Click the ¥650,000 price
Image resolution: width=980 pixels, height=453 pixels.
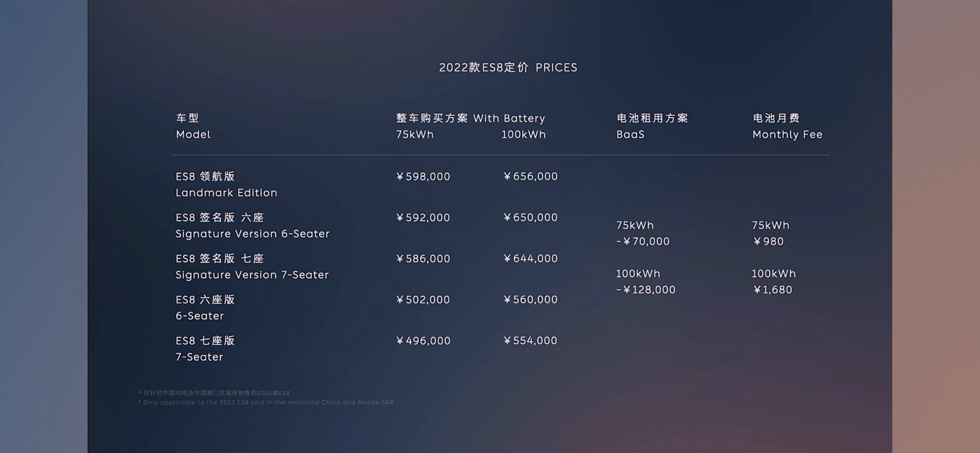(531, 217)
